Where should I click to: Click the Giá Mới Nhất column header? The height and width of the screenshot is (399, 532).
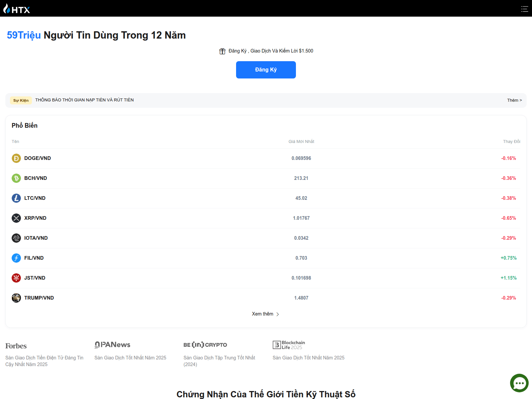point(301,142)
